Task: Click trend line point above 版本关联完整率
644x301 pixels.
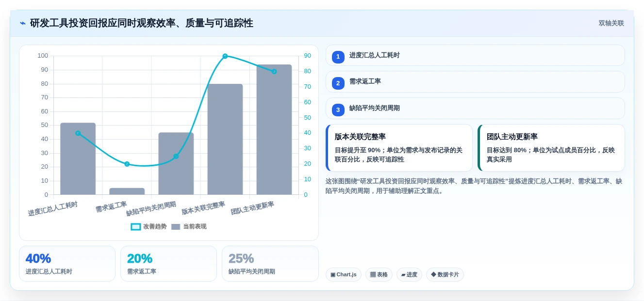Action: [225, 56]
